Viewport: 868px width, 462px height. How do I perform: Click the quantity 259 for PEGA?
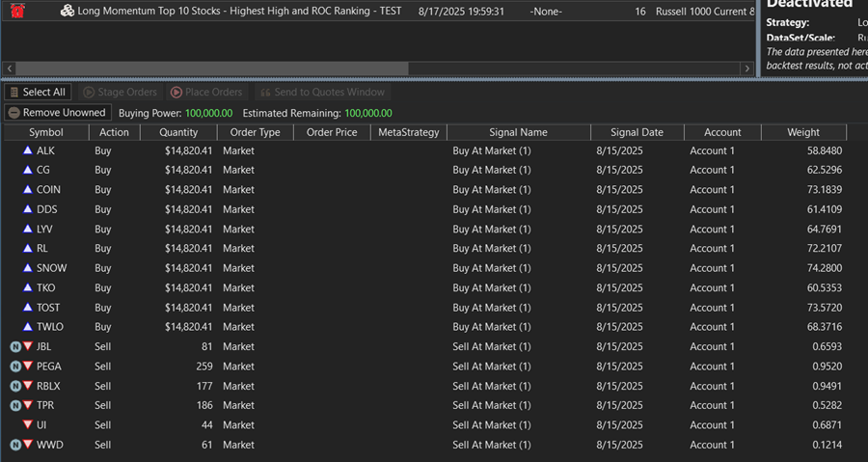tap(204, 367)
